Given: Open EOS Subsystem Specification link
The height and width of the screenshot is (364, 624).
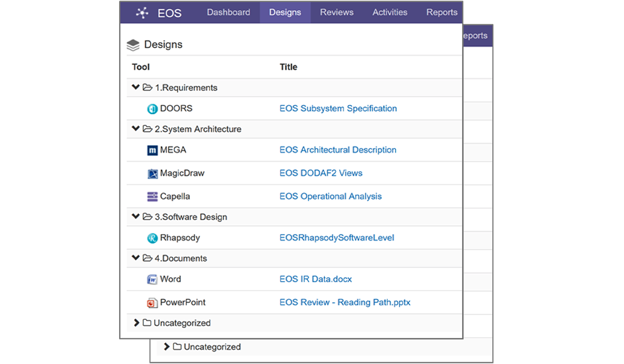Looking at the screenshot, I should coord(338,109).
